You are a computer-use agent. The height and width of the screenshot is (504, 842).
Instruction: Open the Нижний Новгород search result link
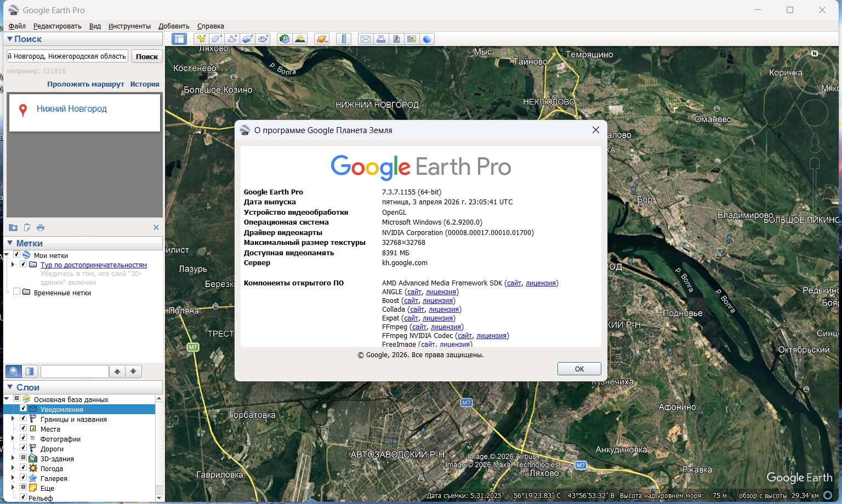pos(72,108)
